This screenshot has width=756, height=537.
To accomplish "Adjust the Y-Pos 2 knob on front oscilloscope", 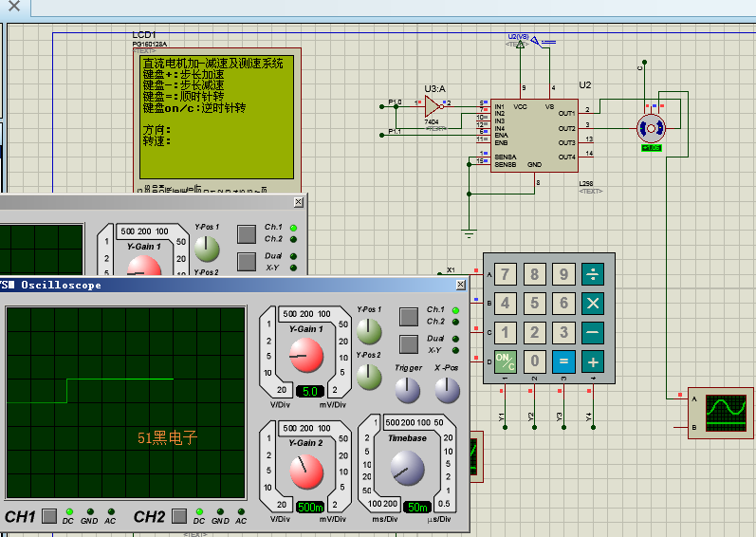I will click(369, 377).
